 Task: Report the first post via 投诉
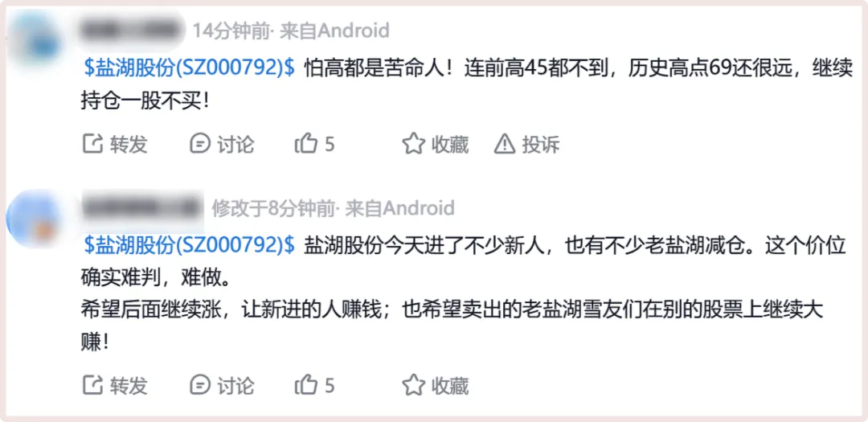pos(505,145)
